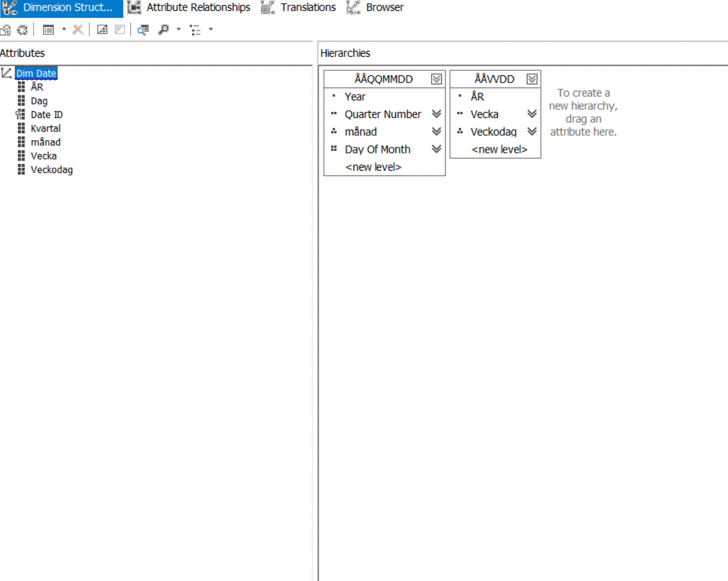Click the Zoom magnifier toolbar icon

click(165, 29)
